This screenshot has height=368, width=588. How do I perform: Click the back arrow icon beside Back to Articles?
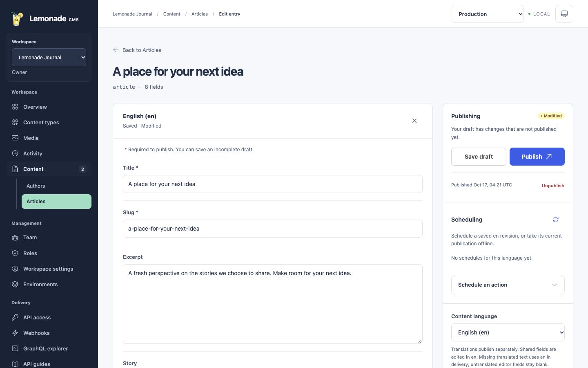pyautogui.click(x=116, y=50)
